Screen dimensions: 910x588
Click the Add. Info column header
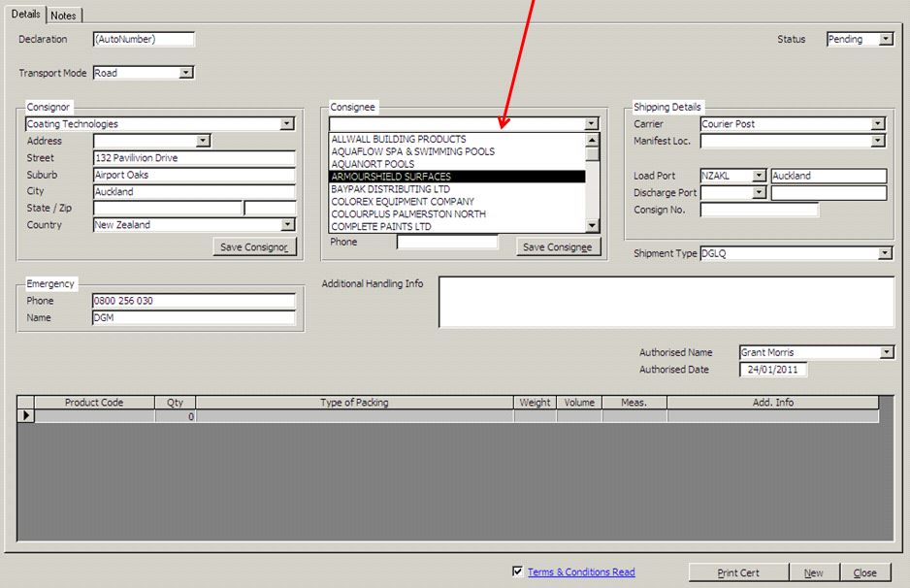point(773,403)
